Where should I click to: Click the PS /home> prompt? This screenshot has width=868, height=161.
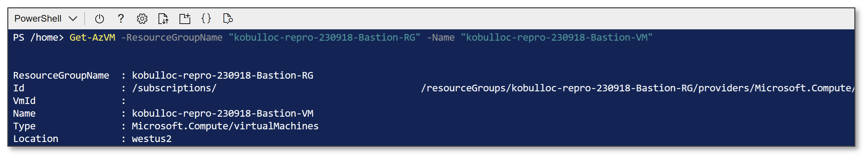38,37
